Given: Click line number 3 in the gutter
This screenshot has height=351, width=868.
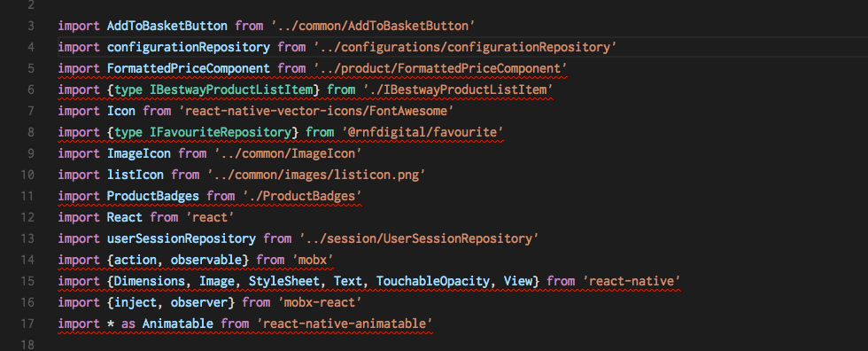Looking at the screenshot, I should click(x=31, y=26).
